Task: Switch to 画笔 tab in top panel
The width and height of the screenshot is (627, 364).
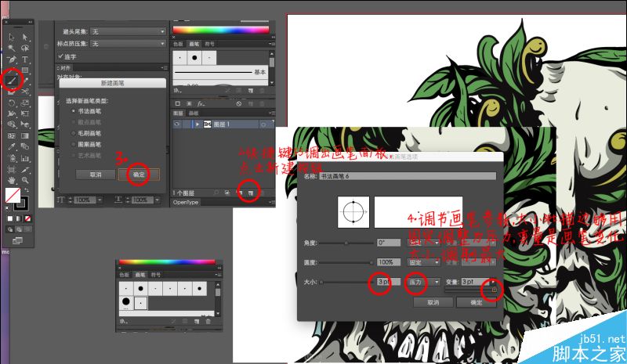Action: coord(194,44)
